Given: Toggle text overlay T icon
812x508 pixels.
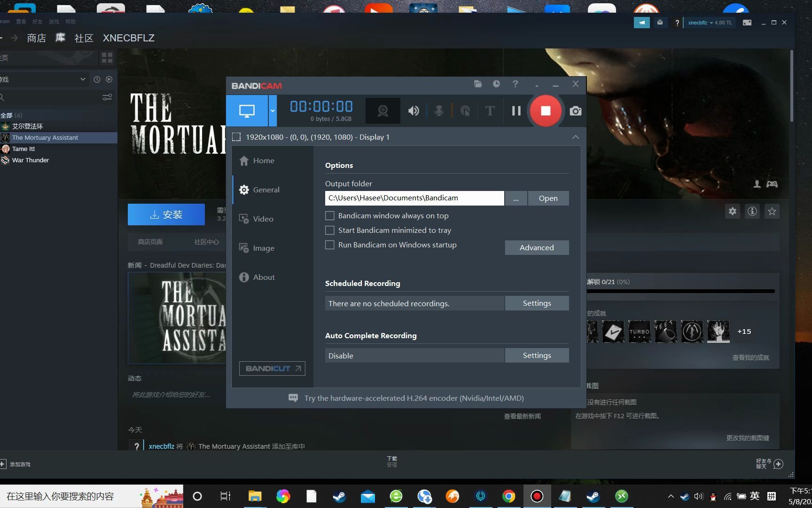Looking at the screenshot, I should (x=490, y=111).
